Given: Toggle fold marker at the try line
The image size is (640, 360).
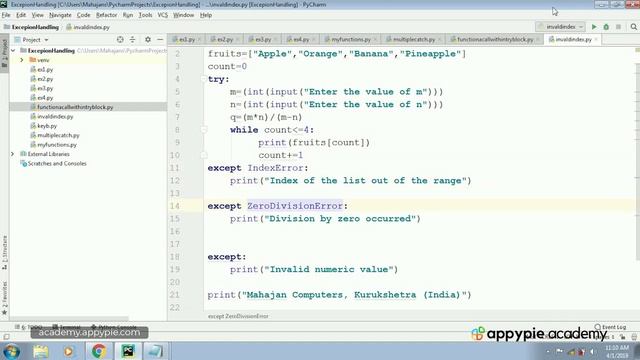Looking at the screenshot, I should [203, 79].
